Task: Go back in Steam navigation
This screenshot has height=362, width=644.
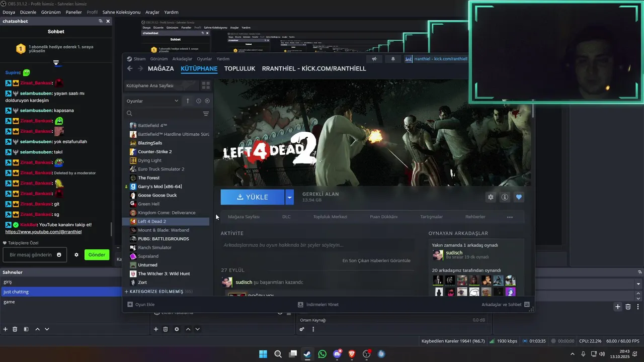Action: [130, 68]
